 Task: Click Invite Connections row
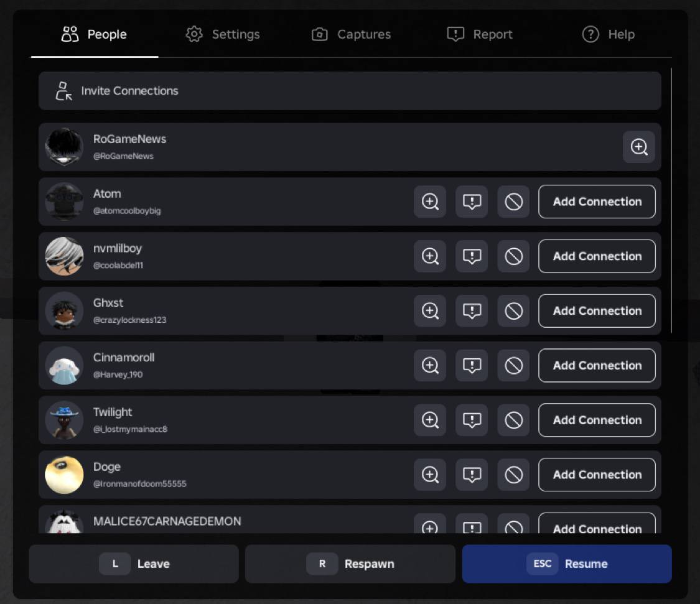(350, 91)
